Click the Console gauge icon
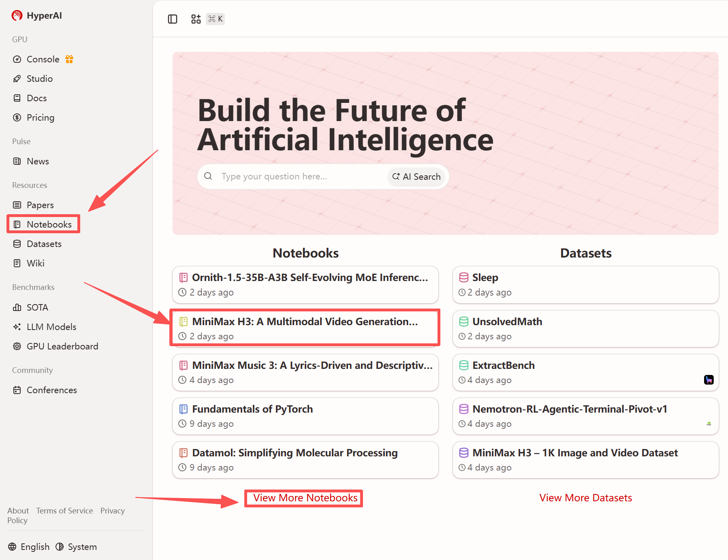Viewport: 728px width, 560px height. [17, 60]
